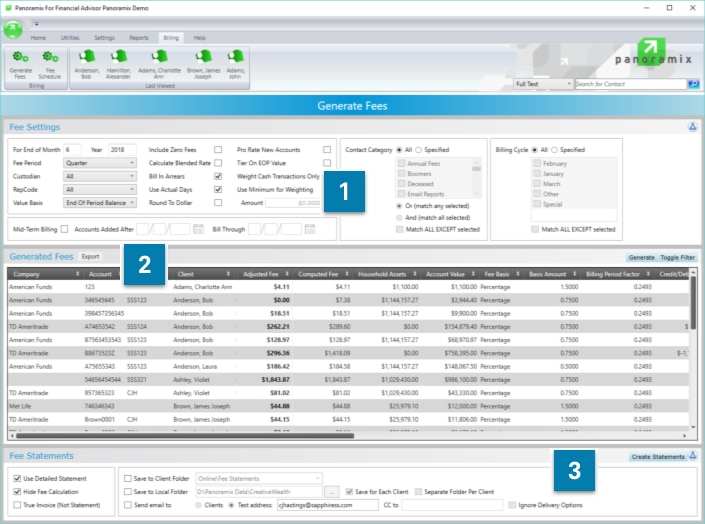Click the round green Panoramix application button
705x524 pixels.
[13, 30]
